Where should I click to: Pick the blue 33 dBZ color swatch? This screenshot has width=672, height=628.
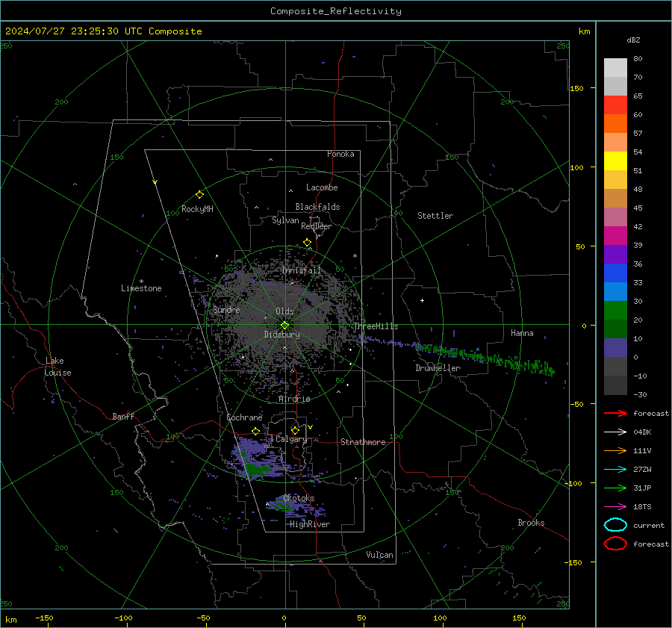pos(615,273)
